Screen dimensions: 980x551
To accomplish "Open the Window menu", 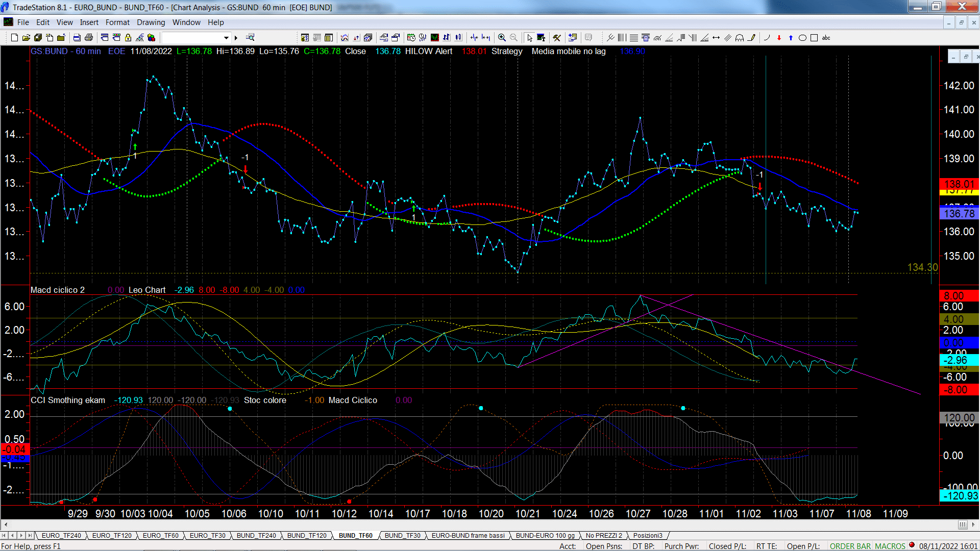I will click(x=186, y=22).
